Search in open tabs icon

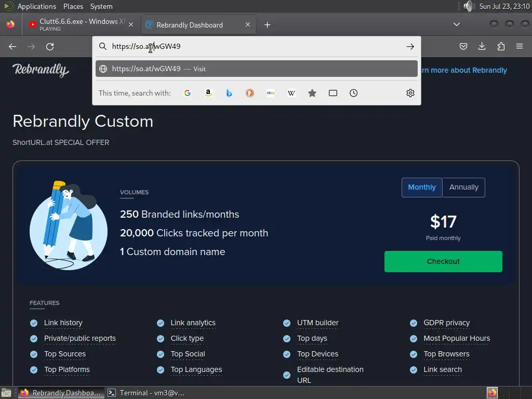point(333,93)
